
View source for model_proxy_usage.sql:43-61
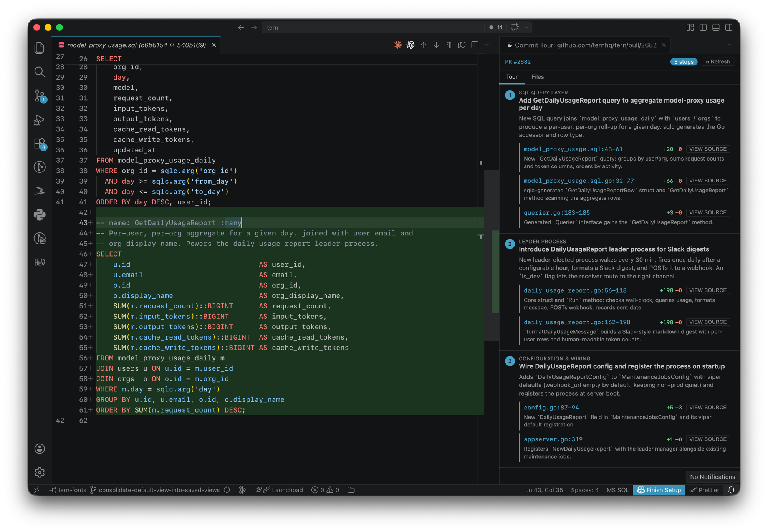tap(707, 149)
